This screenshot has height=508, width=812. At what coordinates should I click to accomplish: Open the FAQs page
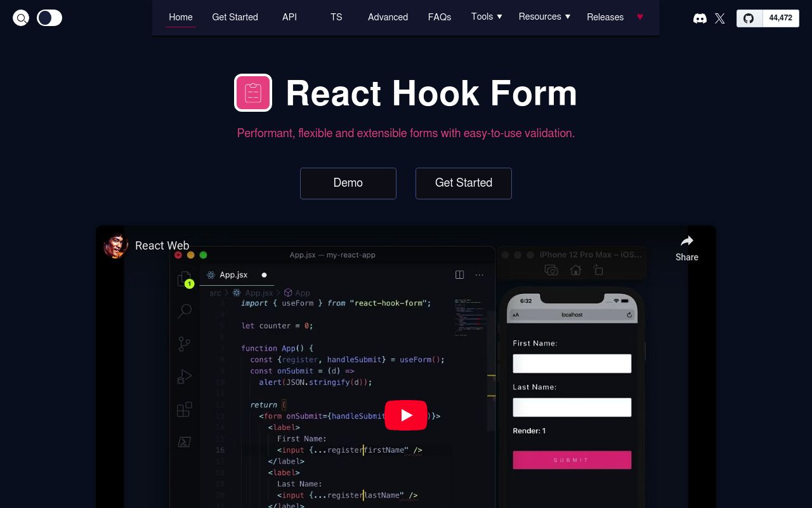440,17
